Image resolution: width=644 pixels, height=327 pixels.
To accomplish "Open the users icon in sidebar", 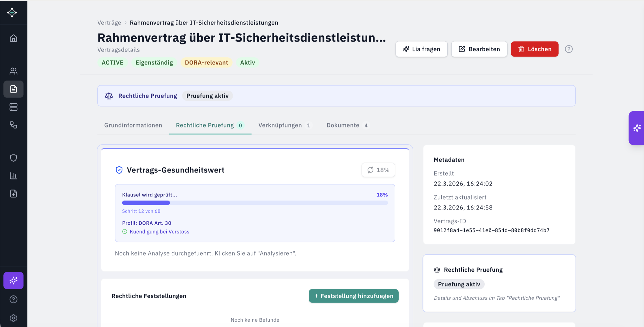I will click(x=13, y=71).
